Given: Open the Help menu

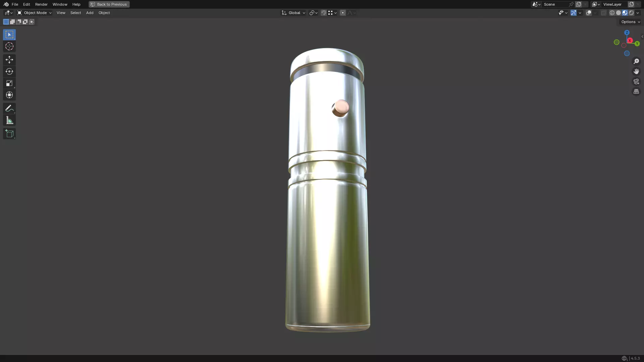Looking at the screenshot, I should 76,4.
